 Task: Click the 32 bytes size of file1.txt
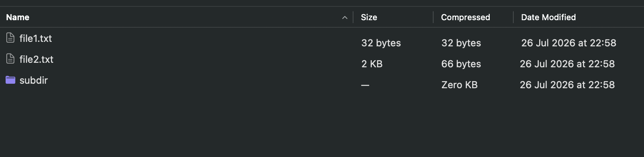coord(381,43)
